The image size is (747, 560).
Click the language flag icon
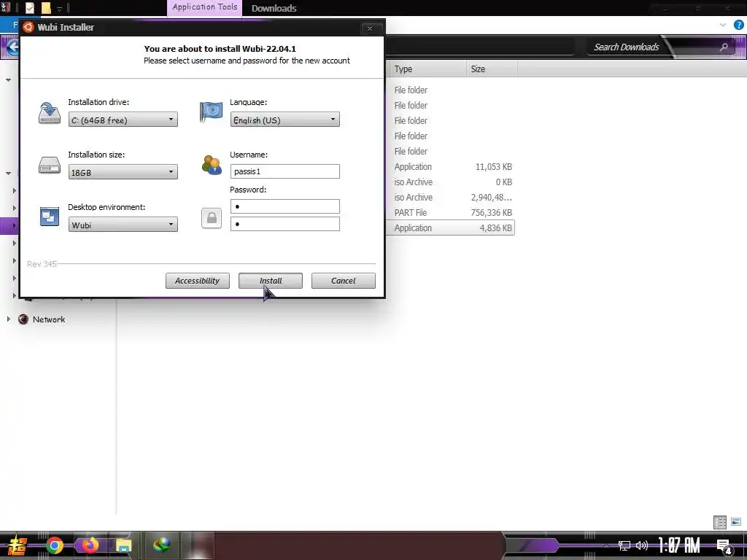click(211, 112)
